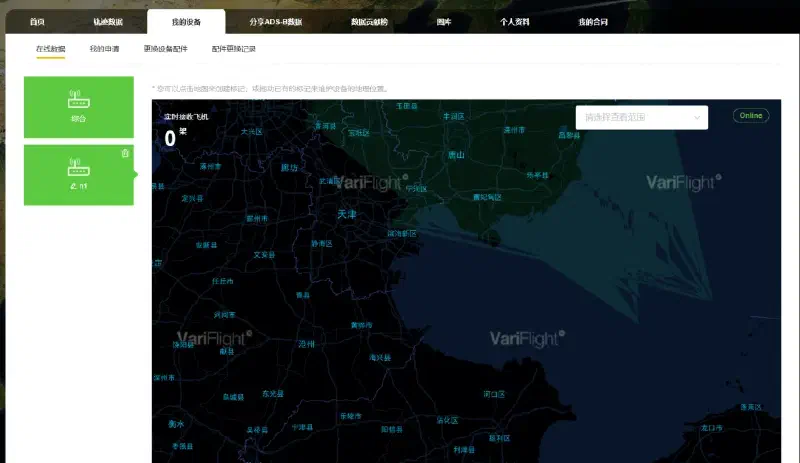The image size is (800, 463).
Task: Go to the 数据贡献榜 tab
Action: coord(369,22)
